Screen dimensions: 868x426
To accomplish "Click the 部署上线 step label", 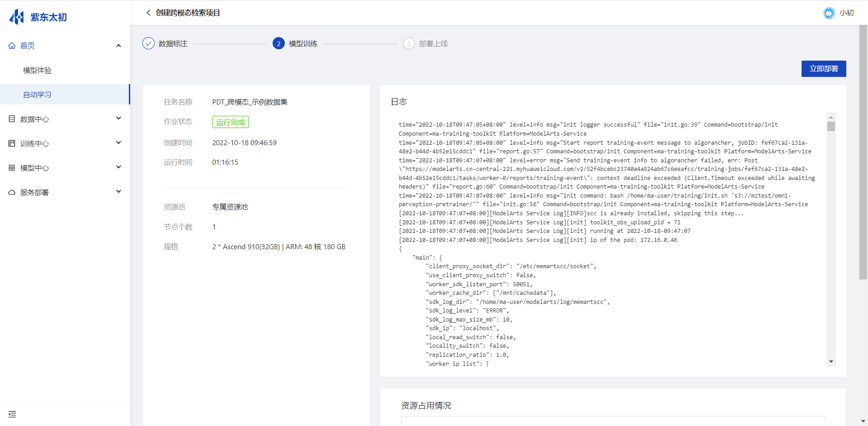I will (x=433, y=43).
